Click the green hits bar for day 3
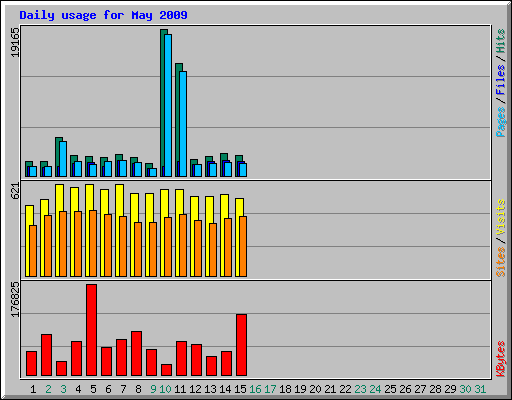 point(57,157)
